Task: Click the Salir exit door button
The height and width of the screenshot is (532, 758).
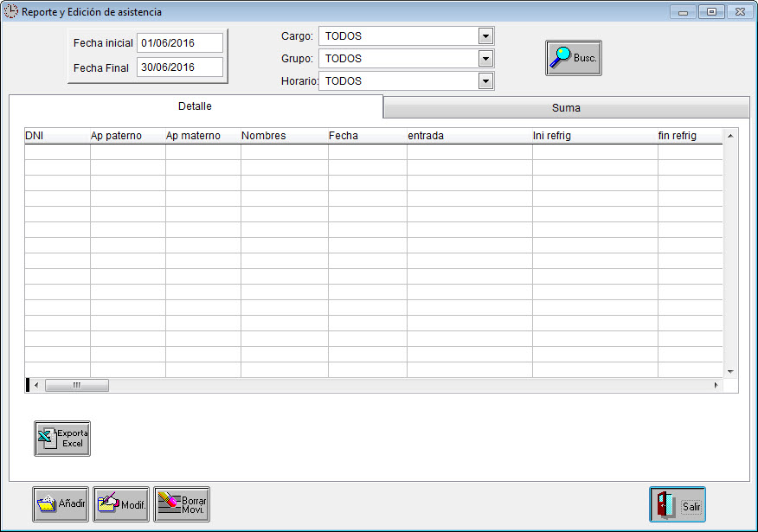Action: pos(678,504)
